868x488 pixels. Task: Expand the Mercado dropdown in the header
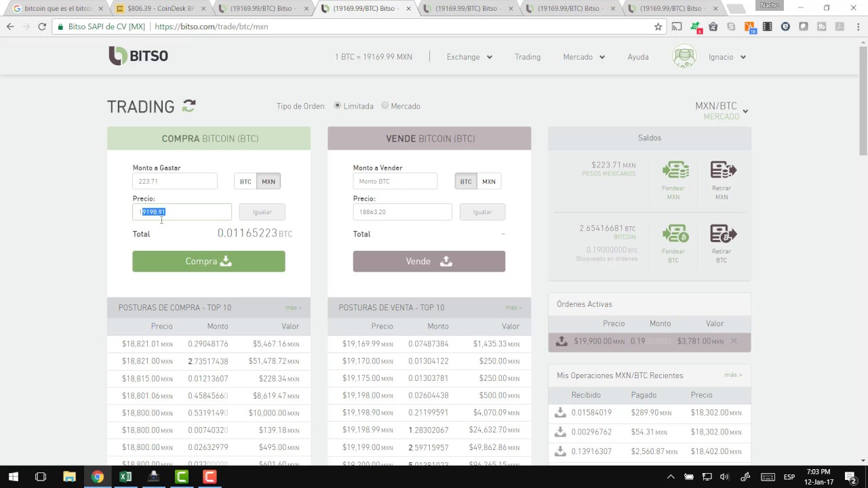tap(584, 57)
